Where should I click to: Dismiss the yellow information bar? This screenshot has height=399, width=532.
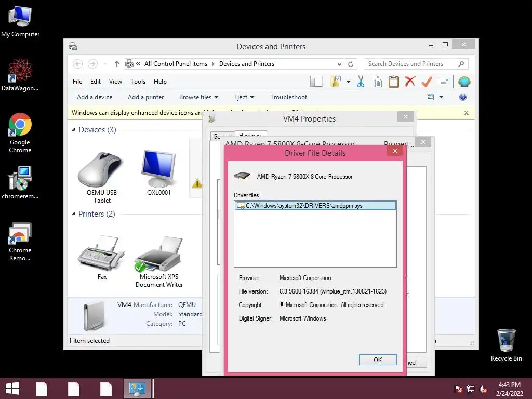[x=466, y=113]
